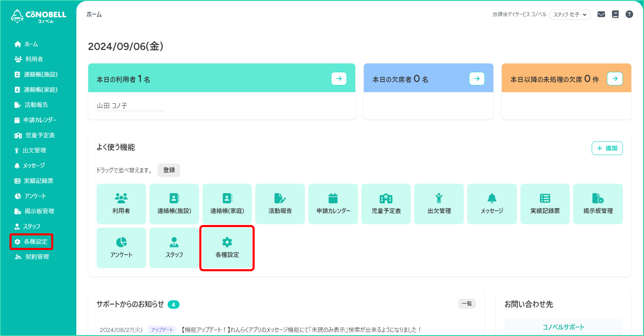Open the アンケート shortcut tile
Viewport: 644px width, 336px height.
[x=121, y=248]
